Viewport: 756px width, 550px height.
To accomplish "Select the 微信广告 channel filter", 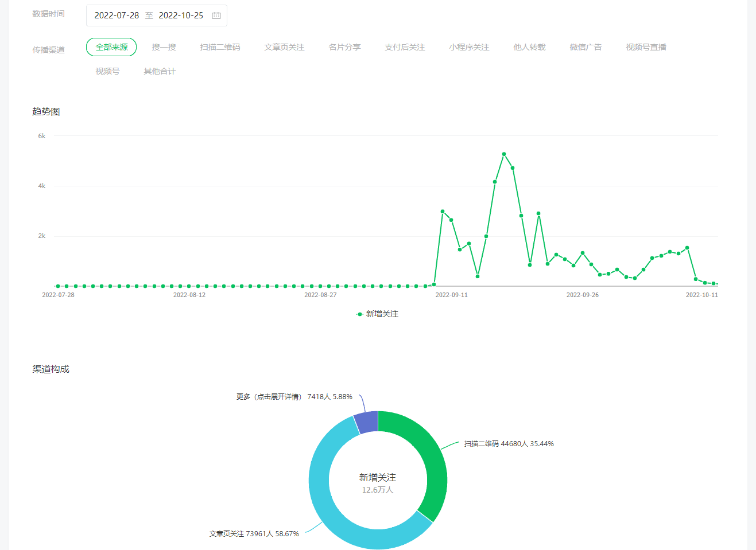I will 586,47.
